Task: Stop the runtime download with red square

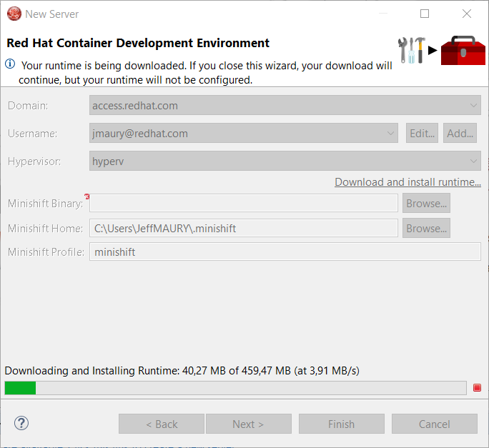Action: click(477, 388)
